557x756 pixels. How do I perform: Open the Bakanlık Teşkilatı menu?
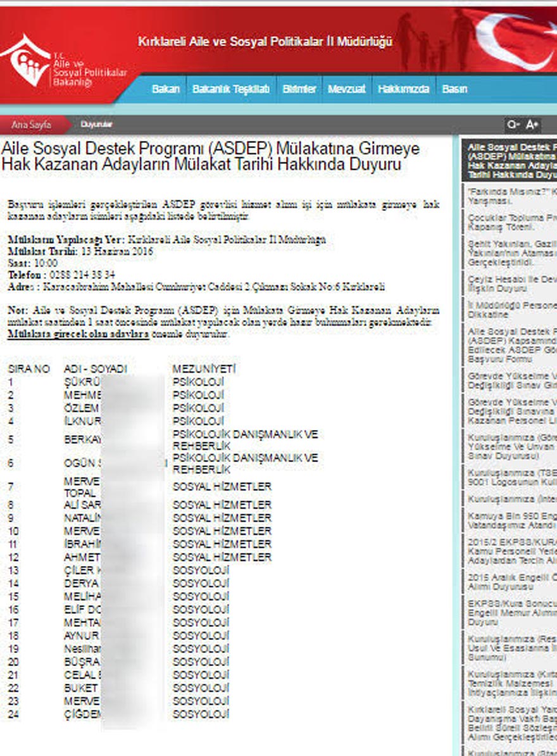(231, 89)
